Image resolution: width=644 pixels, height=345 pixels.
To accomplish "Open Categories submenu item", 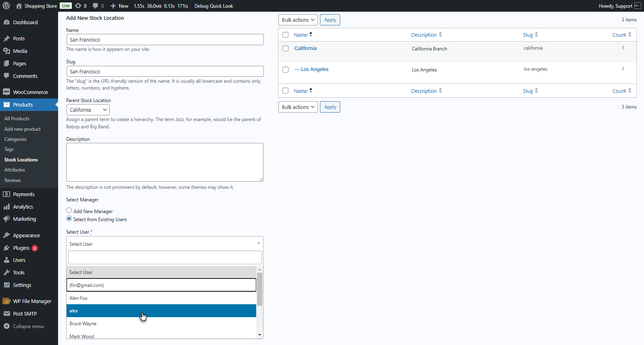I will (x=15, y=139).
